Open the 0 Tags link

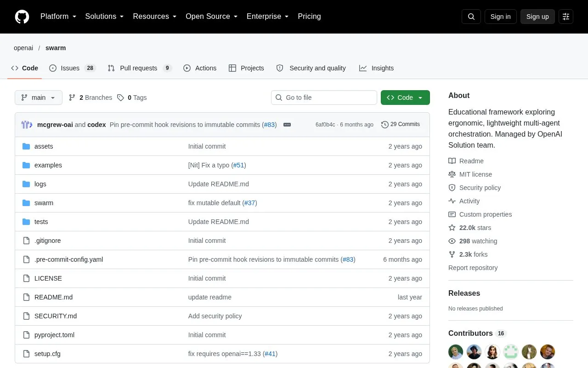(x=132, y=98)
